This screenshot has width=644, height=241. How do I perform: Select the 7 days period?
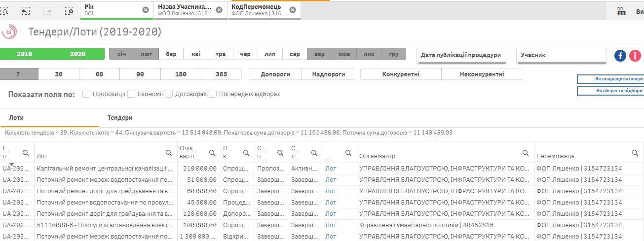[18, 74]
